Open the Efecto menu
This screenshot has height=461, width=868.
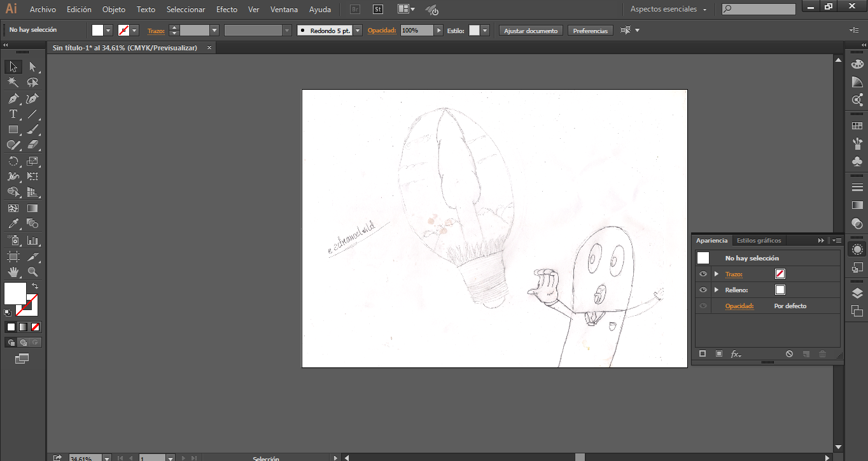point(227,10)
